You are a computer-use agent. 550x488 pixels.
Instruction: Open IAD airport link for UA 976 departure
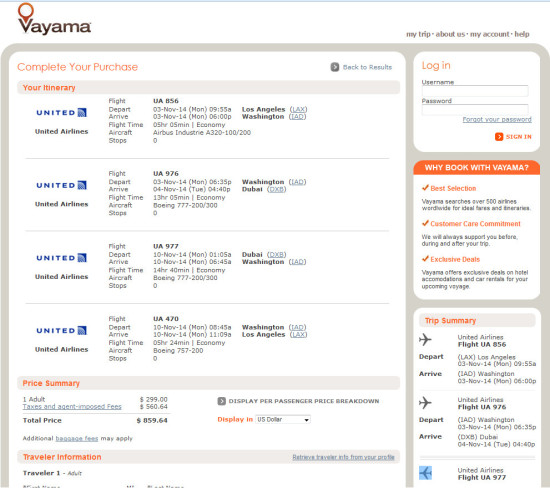(297, 182)
